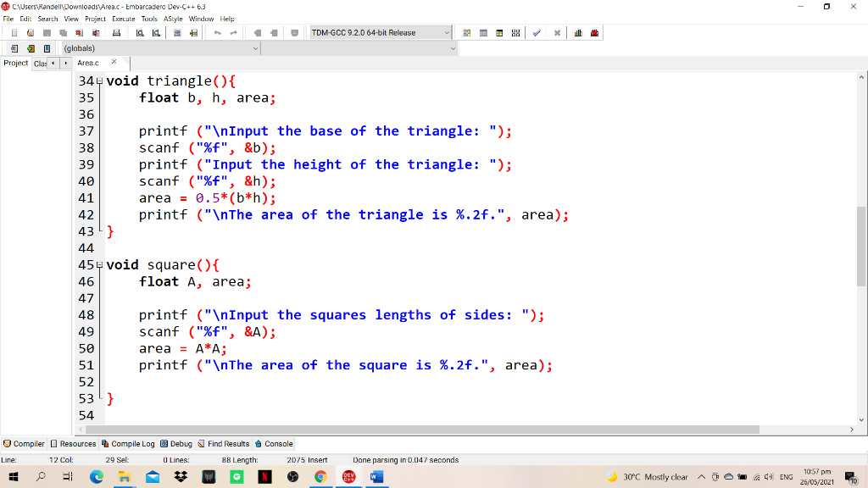Image resolution: width=868 pixels, height=488 pixels.
Task: Open the Compile Log panel
Action: click(127, 443)
